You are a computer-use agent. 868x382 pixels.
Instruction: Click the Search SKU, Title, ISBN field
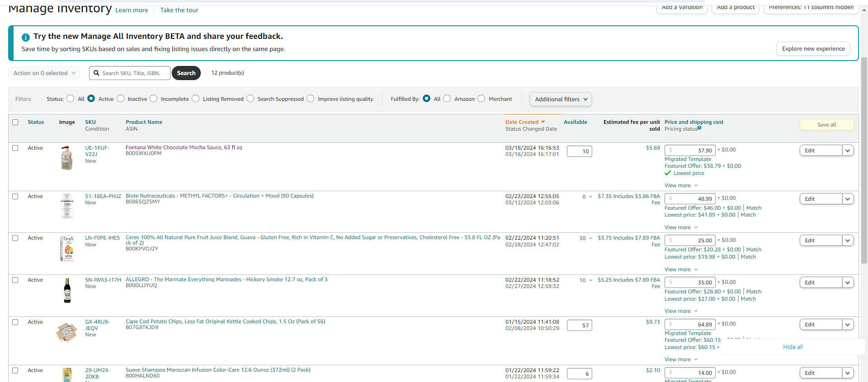(130, 73)
